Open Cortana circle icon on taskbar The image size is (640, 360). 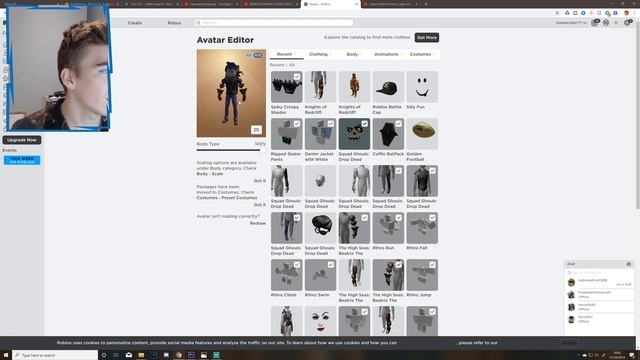click(104, 355)
